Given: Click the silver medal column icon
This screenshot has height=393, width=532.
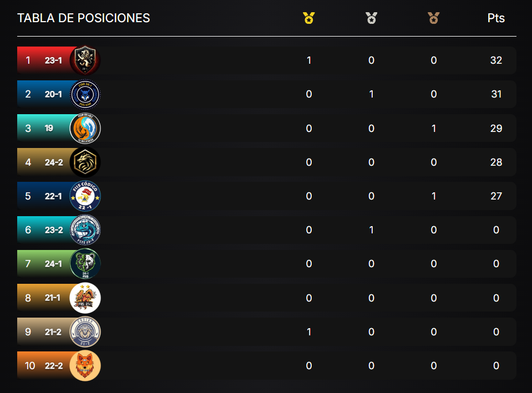Looking at the screenshot, I should (371, 18).
